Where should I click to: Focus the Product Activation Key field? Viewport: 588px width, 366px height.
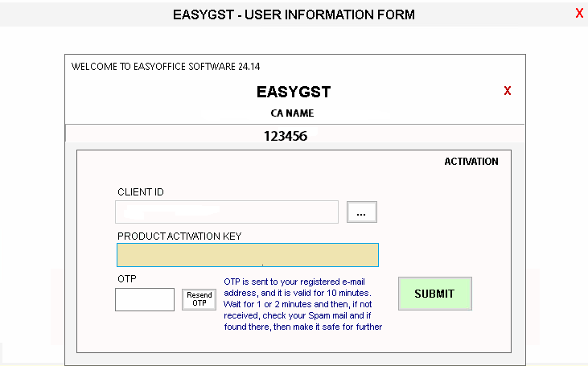[x=247, y=255]
